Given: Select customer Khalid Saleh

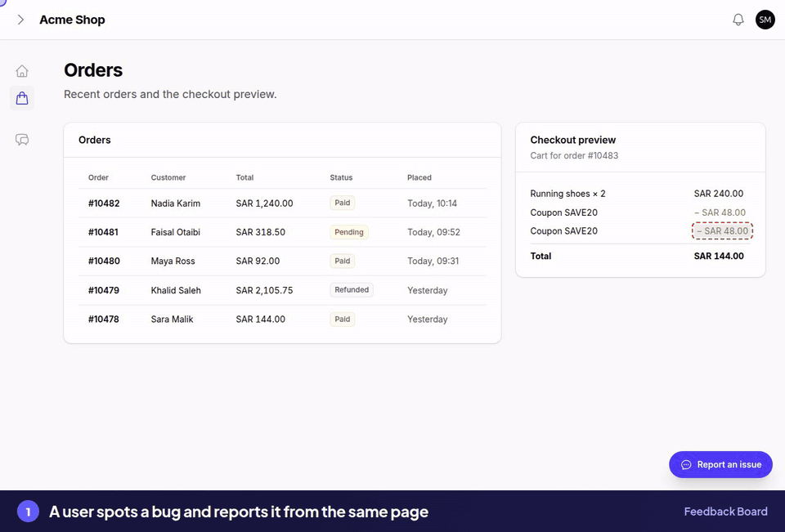Looking at the screenshot, I should tap(176, 290).
